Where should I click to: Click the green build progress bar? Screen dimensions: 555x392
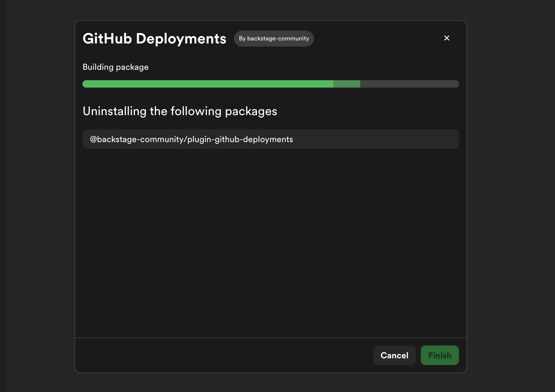pos(271,84)
